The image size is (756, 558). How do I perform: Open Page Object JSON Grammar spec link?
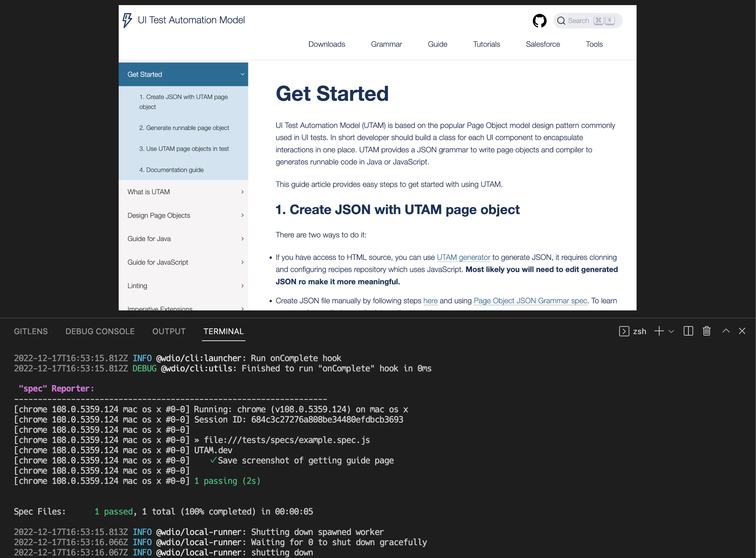click(x=530, y=301)
